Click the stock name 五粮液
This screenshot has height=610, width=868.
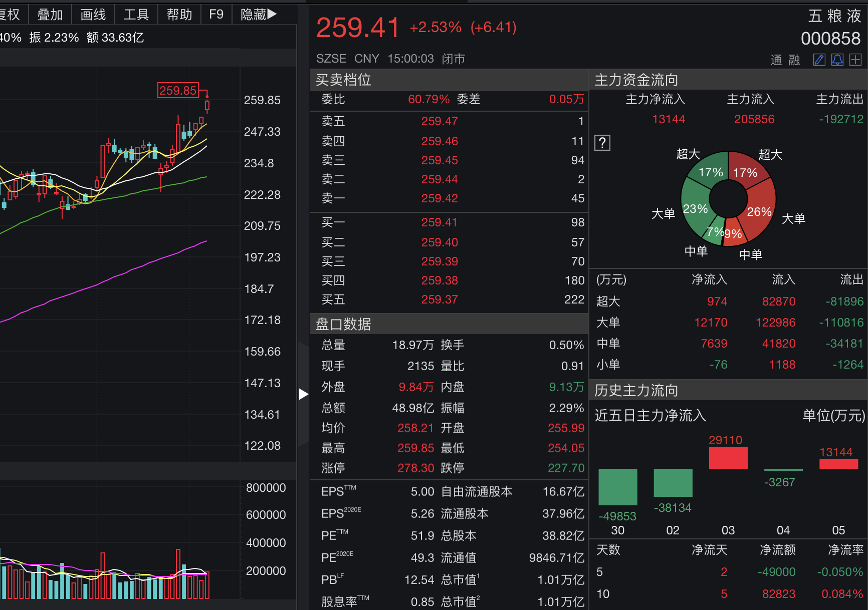(834, 16)
